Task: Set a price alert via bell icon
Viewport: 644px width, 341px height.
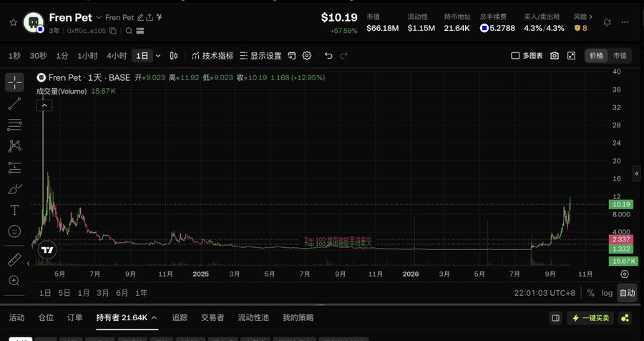Action: tap(607, 22)
